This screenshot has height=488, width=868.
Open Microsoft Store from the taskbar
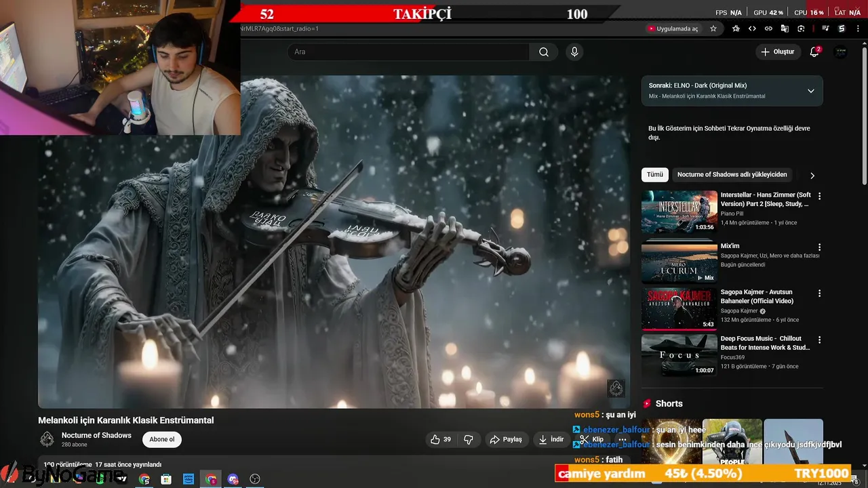click(x=166, y=479)
